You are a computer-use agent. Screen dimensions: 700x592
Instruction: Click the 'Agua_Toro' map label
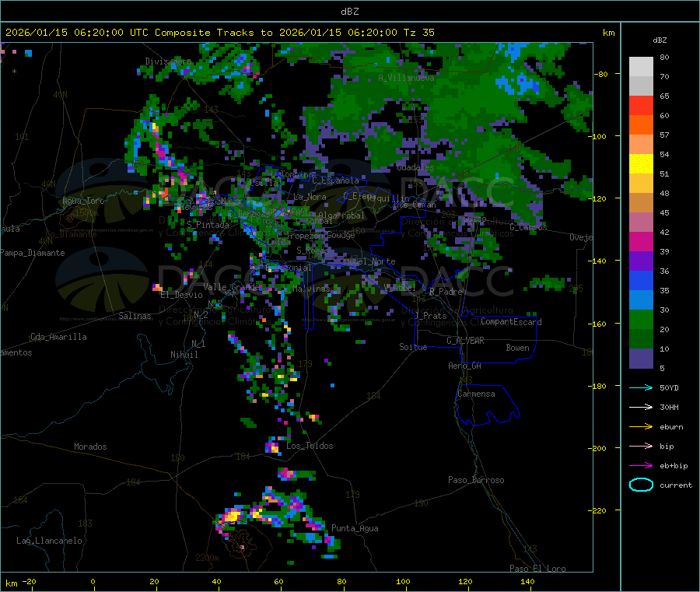pyautogui.click(x=83, y=201)
